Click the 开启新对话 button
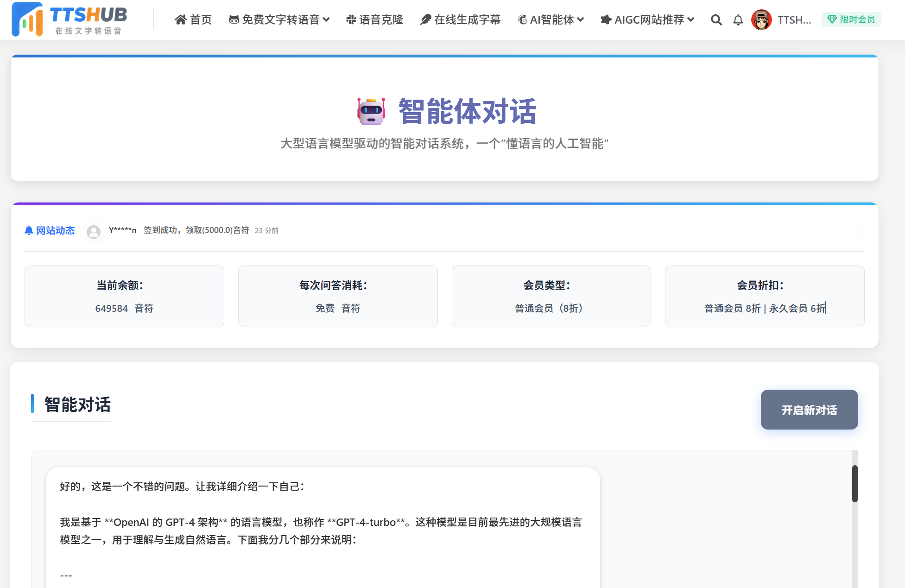The height and width of the screenshot is (588, 905). [x=809, y=410]
